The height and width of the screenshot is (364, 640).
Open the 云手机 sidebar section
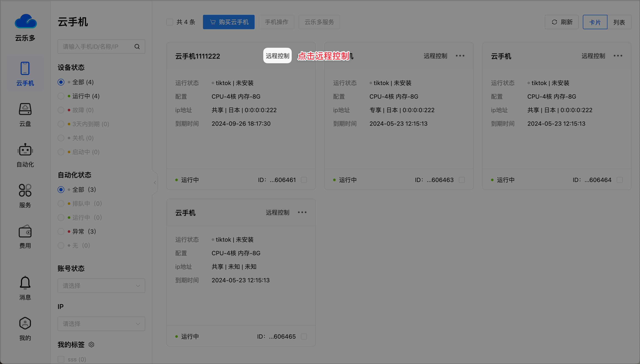point(25,73)
